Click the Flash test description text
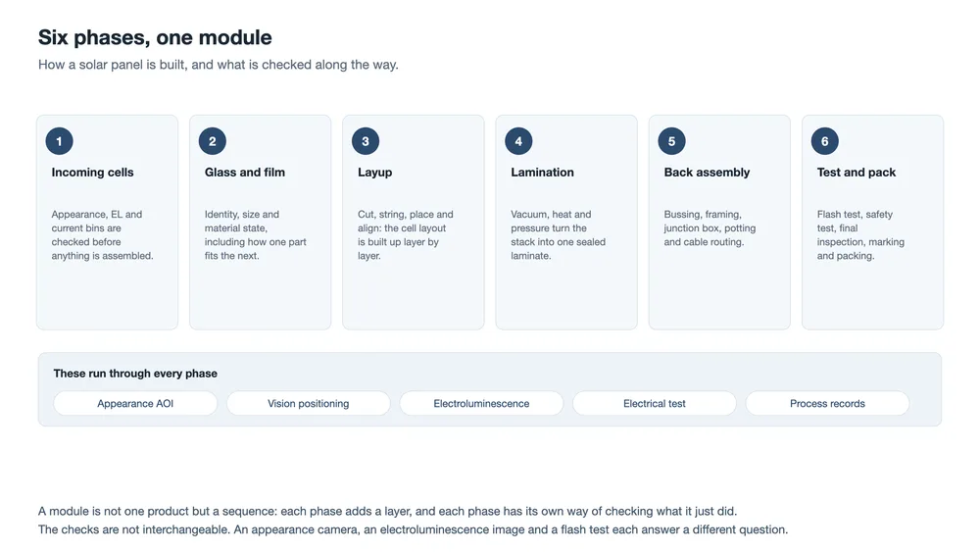Viewport: 980px width, 552px height. click(x=860, y=235)
